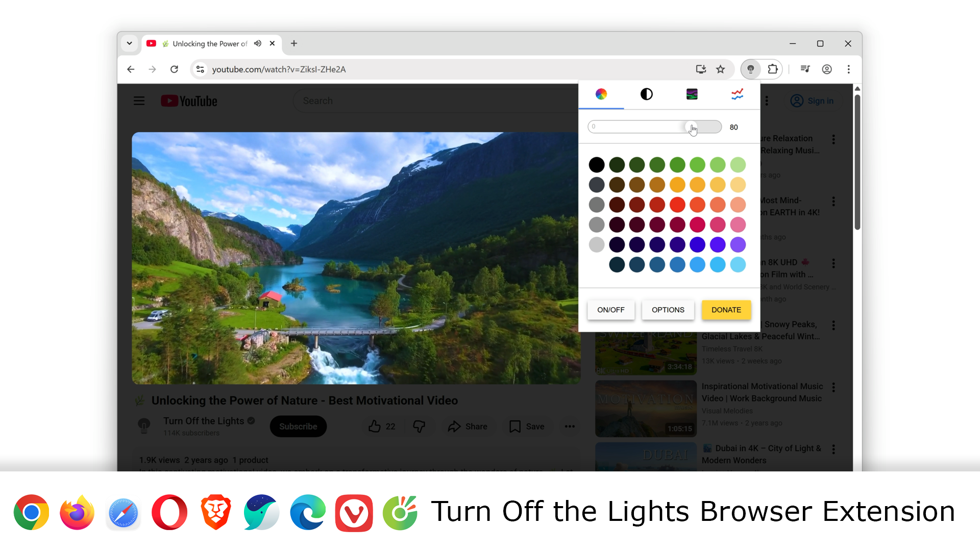The height and width of the screenshot is (551, 980).
Task: Toggle like on the video with thumbs up
Action: (x=375, y=426)
